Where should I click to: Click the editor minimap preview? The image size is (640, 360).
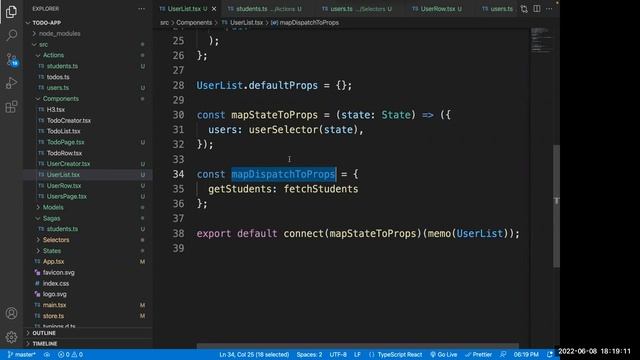pyautogui.click(x=541, y=40)
